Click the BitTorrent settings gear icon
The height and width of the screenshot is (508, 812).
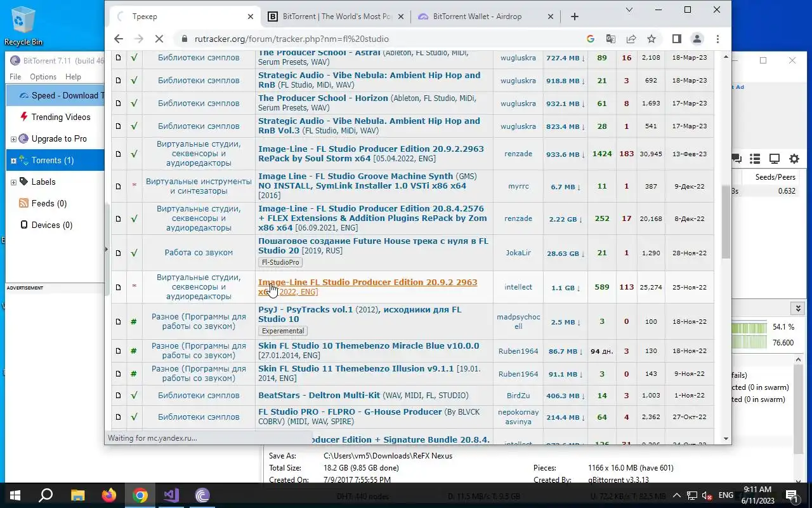794,159
